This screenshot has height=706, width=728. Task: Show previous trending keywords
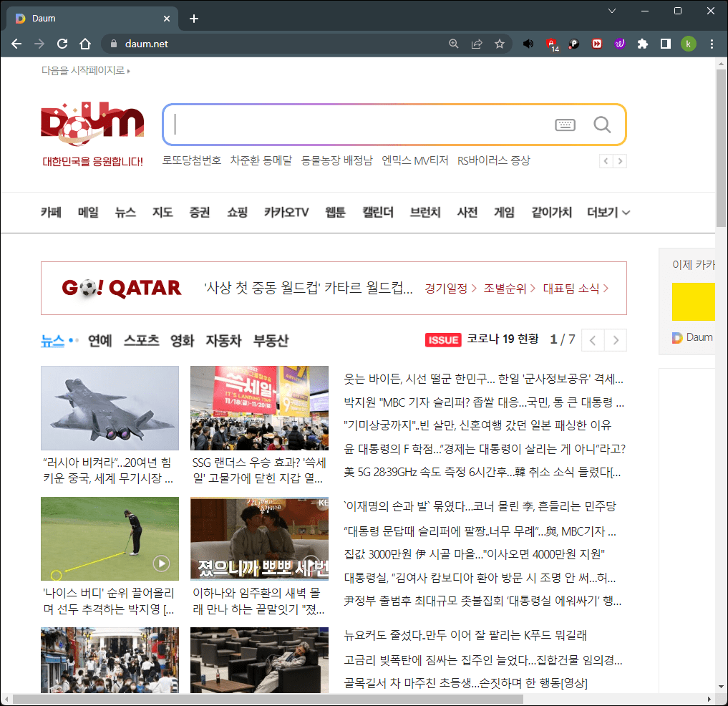[x=606, y=161]
